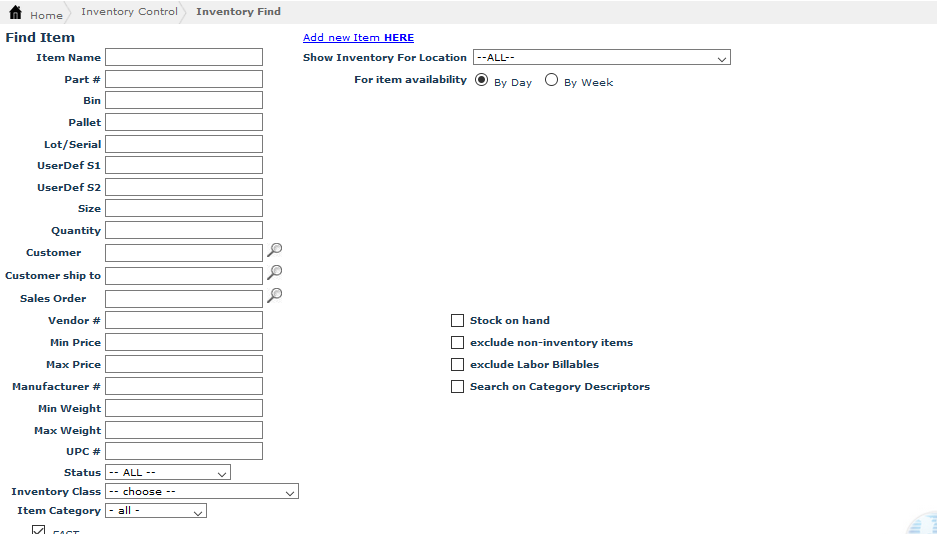
Task: Open the Item Category dropdown
Action: click(x=156, y=511)
